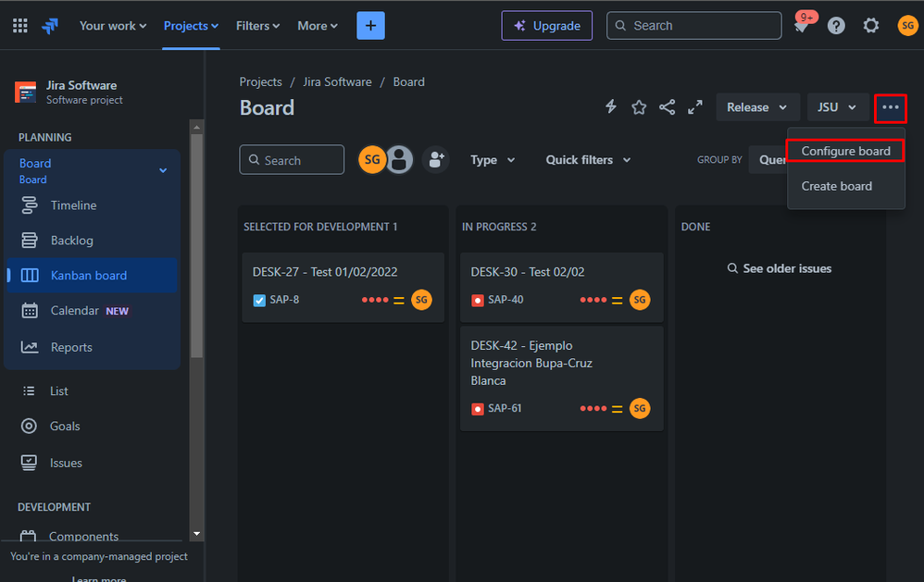924x582 pixels.
Task: Open the app switcher grid icon
Action: 20,26
